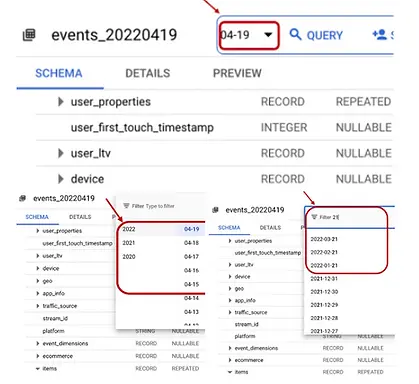Expand app_info in the year-list view

point(38,293)
